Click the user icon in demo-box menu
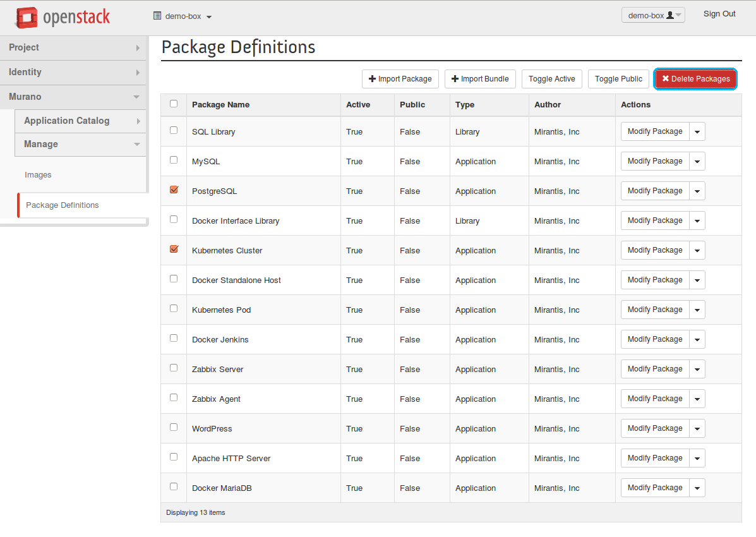 [670, 16]
